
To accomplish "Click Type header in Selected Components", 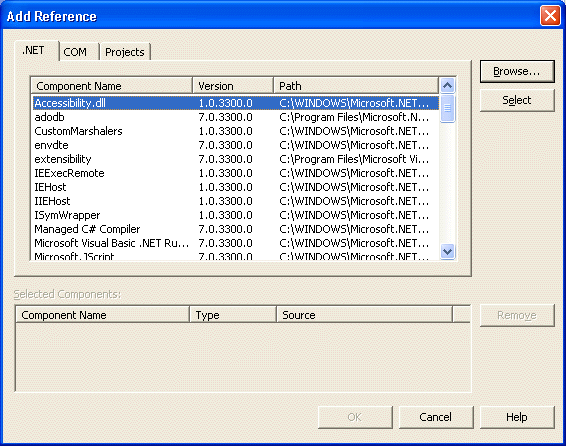I will tap(233, 315).
